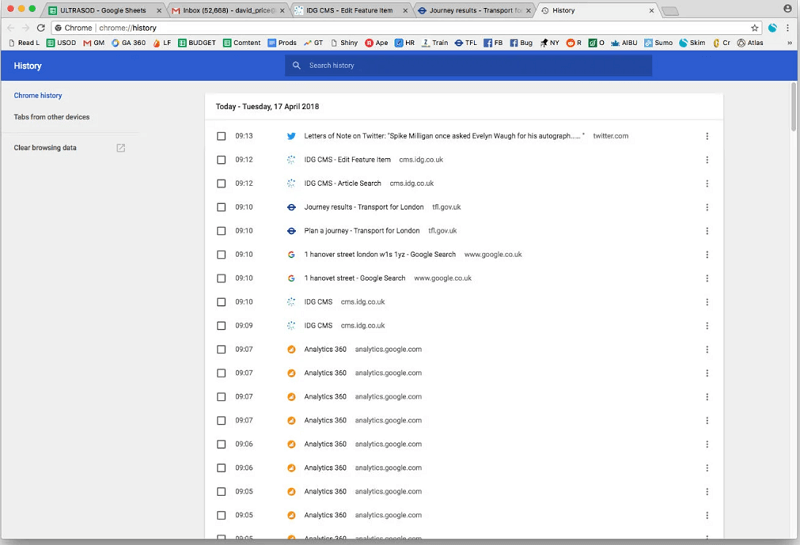The height and width of the screenshot is (545, 800).
Task: Open the BUDGET sheet bookmark
Action: (x=197, y=43)
